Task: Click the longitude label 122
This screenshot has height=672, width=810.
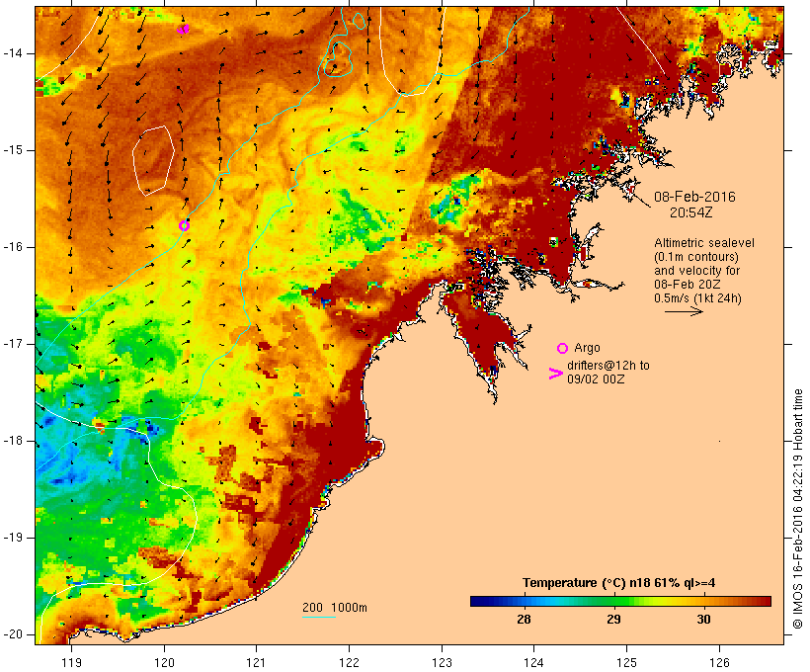Action: point(349,662)
